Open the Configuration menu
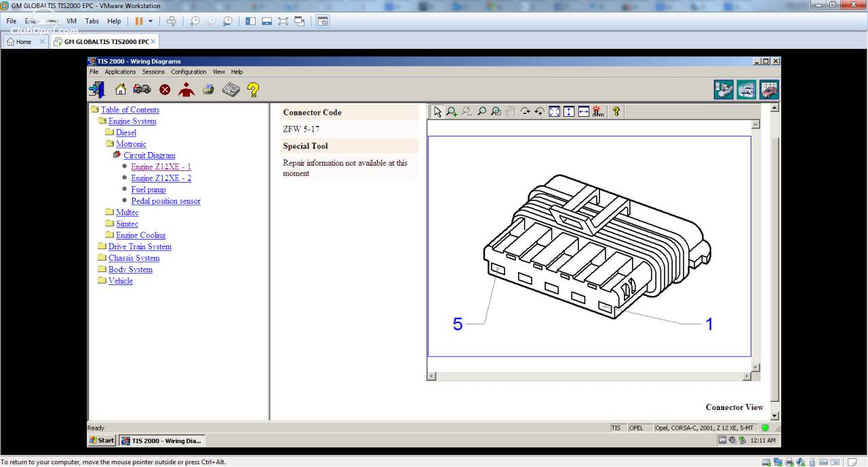Image resolution: width=868 pixels, height=467 pixels. pos(189,72)
